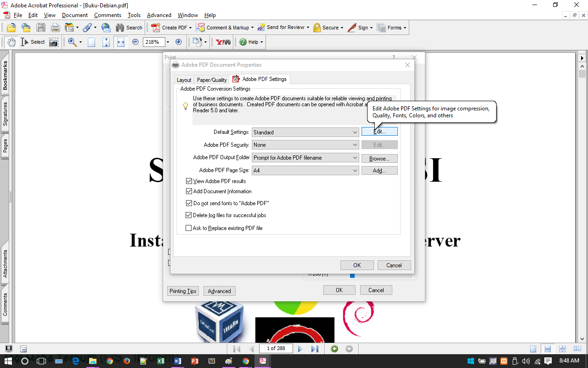588x368 pixels.
Task: Click the zoom in plus button
Action: [x=179, y=42]
